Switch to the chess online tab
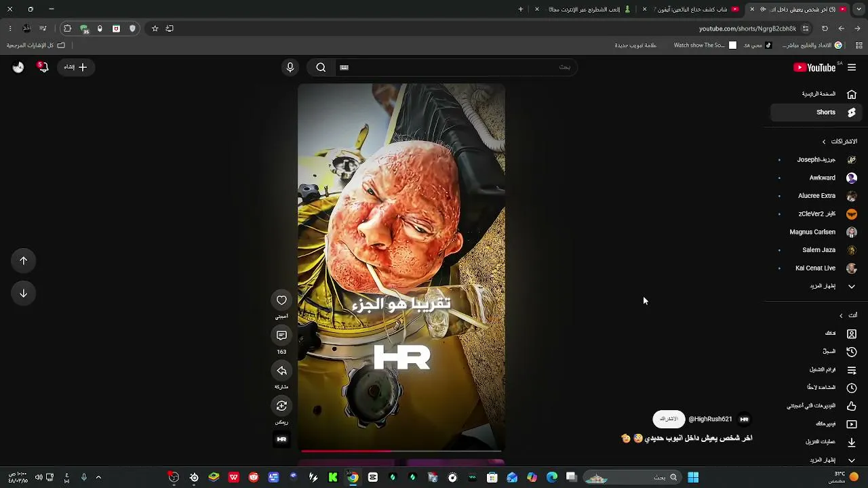This screenshot has height=488, width=868. [x=584, y=9]
